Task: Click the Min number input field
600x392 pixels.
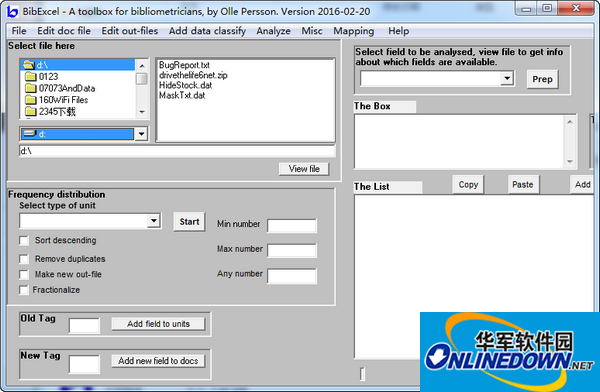Action: click(292, 225)
